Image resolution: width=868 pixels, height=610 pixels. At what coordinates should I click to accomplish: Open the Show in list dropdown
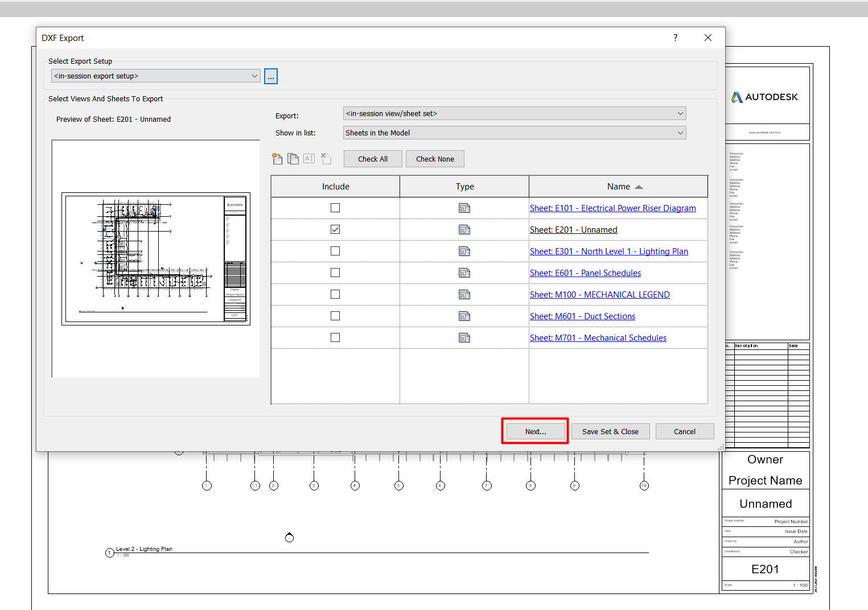(x=515, y=133)
